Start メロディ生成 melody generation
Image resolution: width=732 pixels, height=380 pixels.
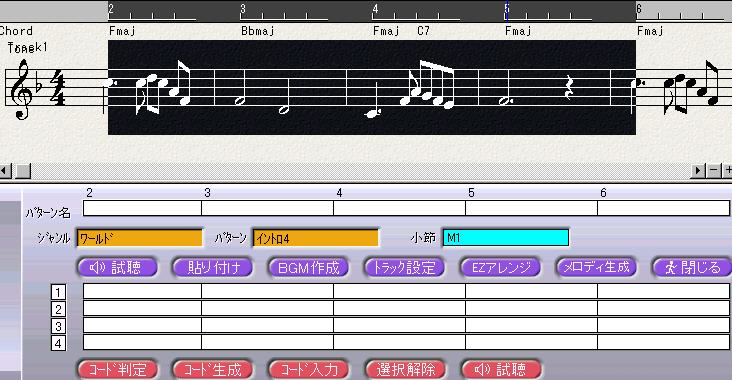596,267
